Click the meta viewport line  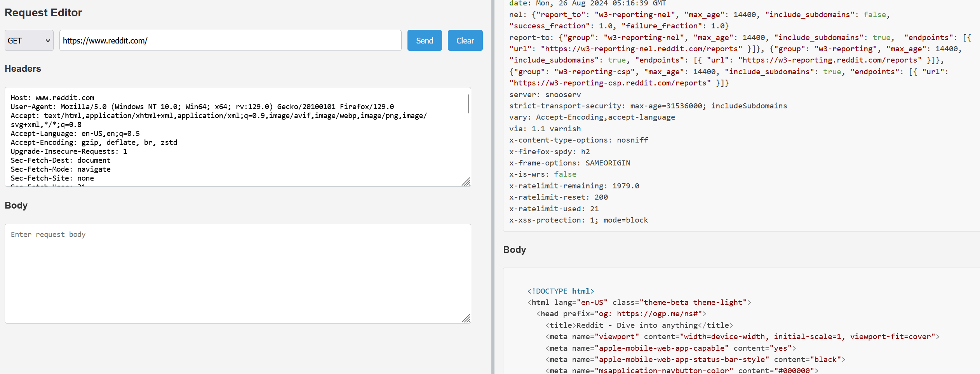click(x=742, y=337)
